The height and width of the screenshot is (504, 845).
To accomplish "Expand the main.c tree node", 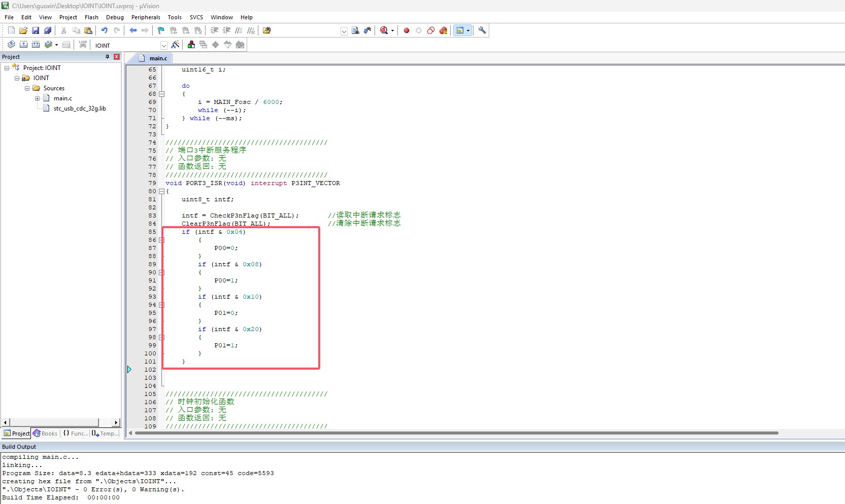I will click(38, 98).
